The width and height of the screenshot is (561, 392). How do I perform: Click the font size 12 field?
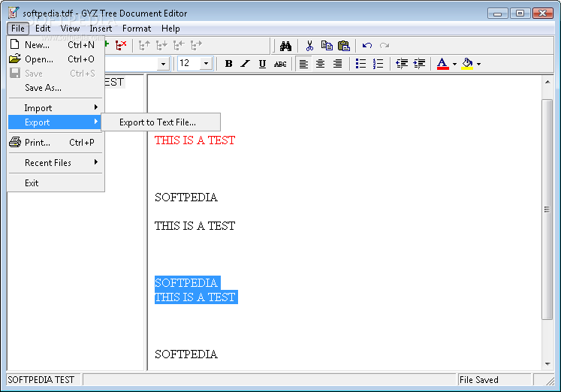tap(189, 64)
